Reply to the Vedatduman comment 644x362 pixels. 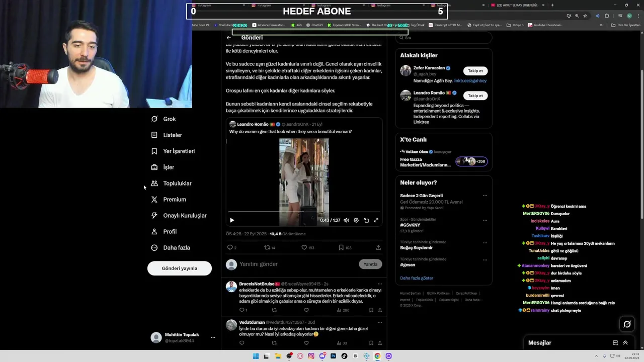(x=242, y=343)
